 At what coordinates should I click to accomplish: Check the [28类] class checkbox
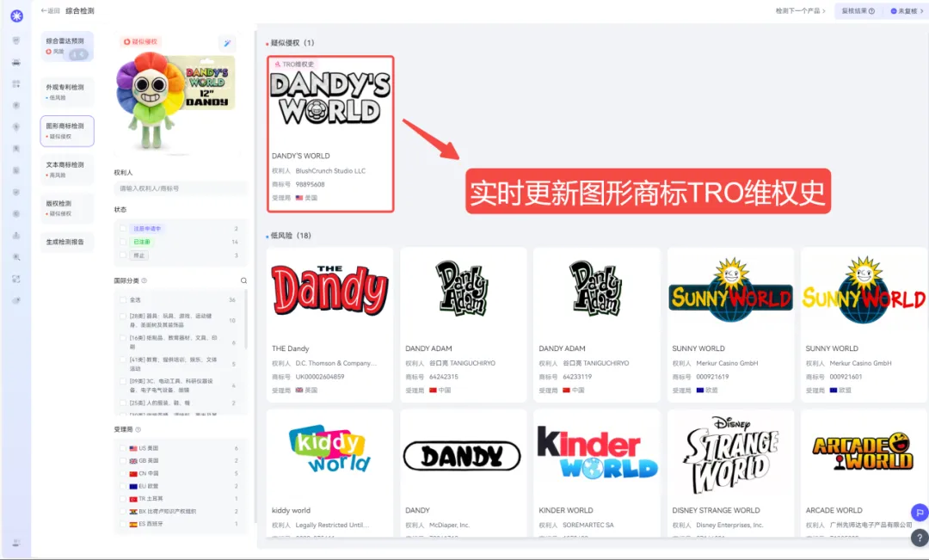[x=123, y=316]
